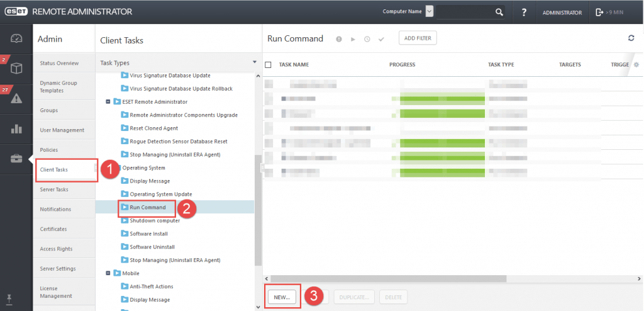Click the task tree scroll-up arrow
This screenshot has height=311, width=644.
pos(258,76)
